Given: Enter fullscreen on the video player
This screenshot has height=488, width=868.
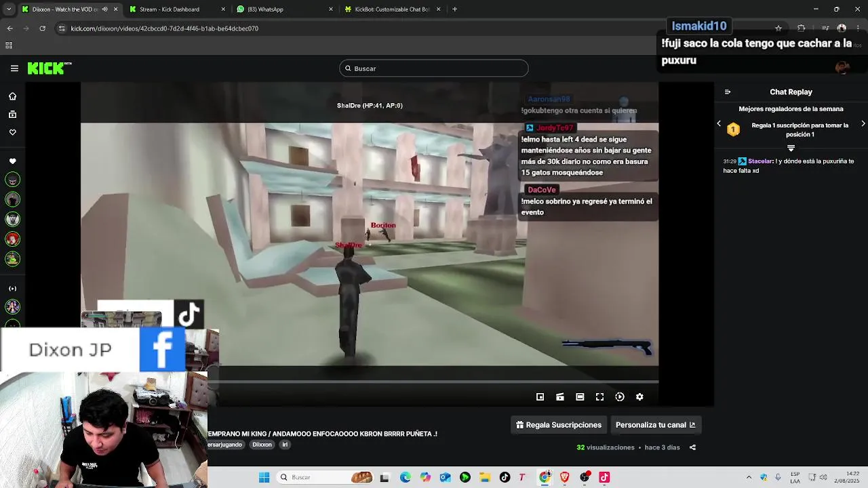Looking at the screenshot, I should 599,397.
